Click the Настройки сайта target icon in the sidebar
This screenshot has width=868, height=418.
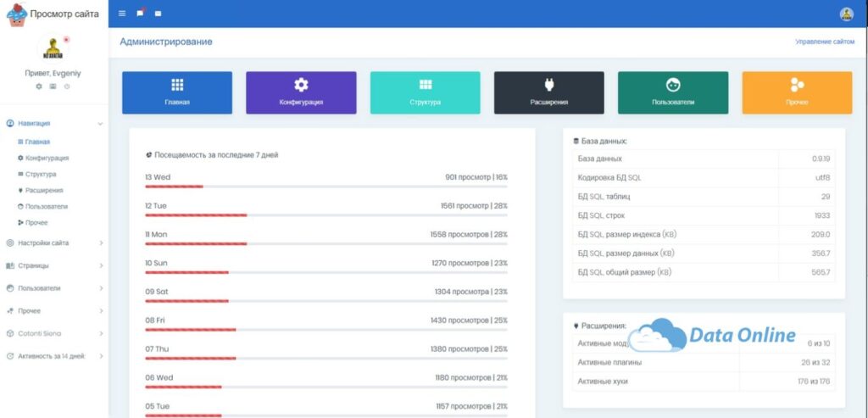pyautogui.click(x=10, y=242)
